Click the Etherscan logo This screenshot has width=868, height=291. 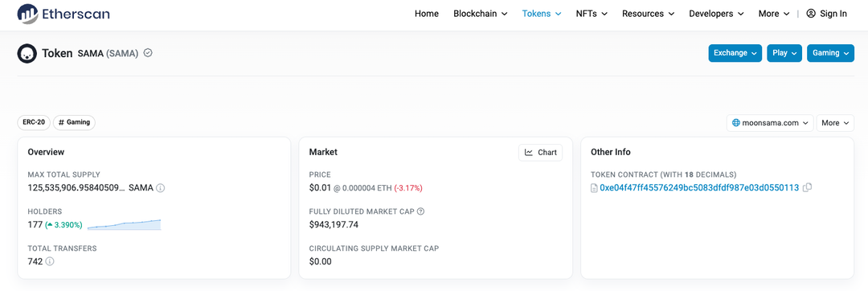point(63,14)
